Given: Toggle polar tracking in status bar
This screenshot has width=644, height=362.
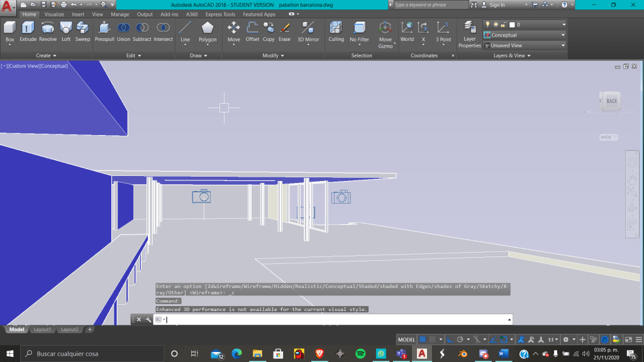Looking at the screenshot, I should (x=460, y=339).
